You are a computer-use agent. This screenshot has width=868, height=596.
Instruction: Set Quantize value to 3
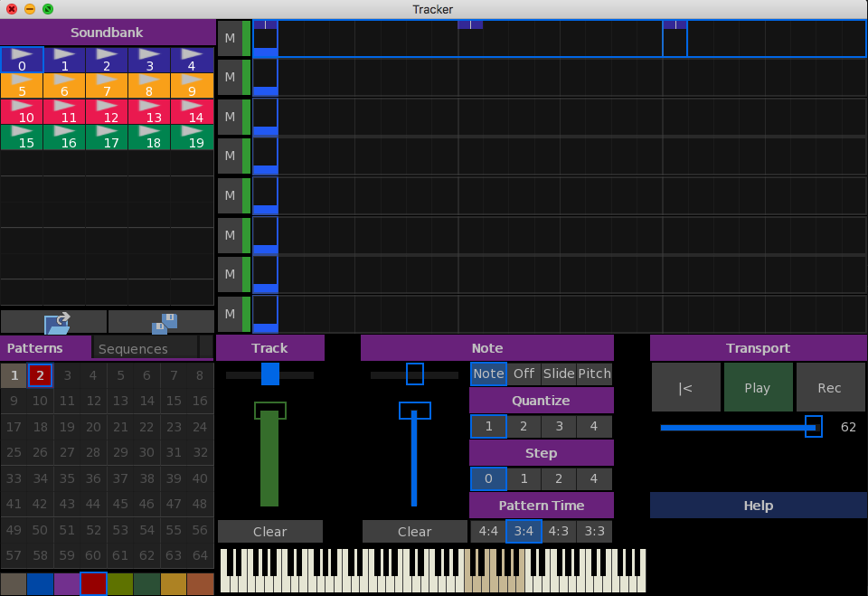point(559,426)
